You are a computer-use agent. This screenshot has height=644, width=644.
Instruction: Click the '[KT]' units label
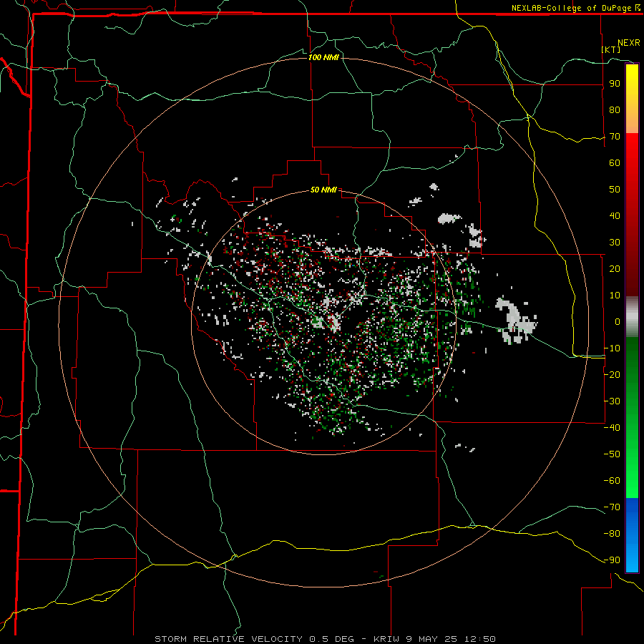tap(611, 49)
